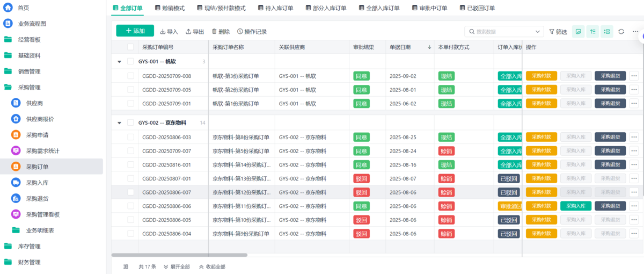Image resolution: width=644 pixels, height=274 pixels.
Task: Check the GYS-002 京东物料 group checkbox
Action: point(130,122)
